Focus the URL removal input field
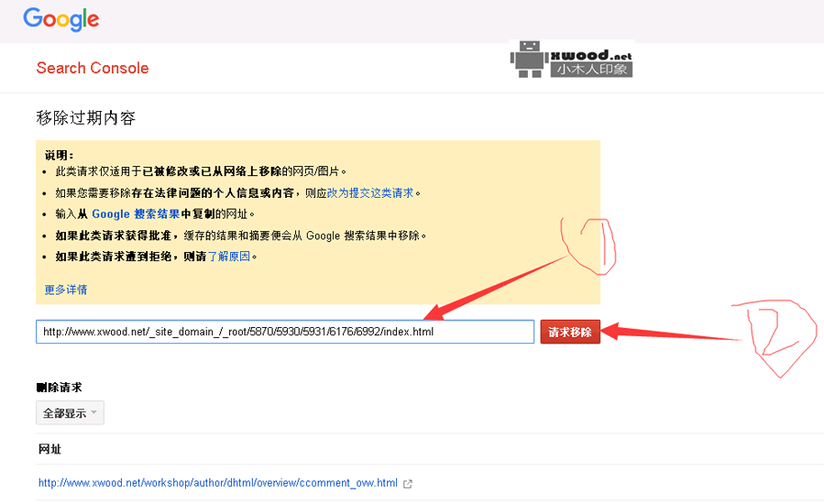Image resolution: width=824 pixels, height=504 pixels. pos(285,332)
